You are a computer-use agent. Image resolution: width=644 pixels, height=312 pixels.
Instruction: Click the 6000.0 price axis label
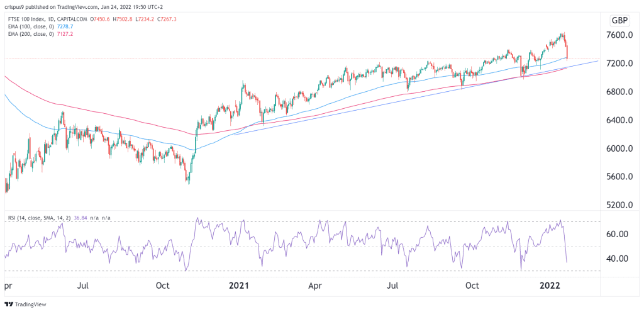click(621, 148)
